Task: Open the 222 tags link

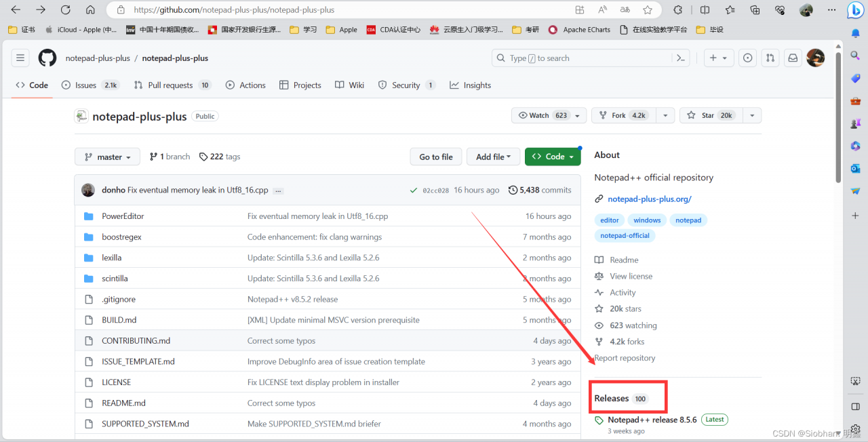Action: (220, 157)
